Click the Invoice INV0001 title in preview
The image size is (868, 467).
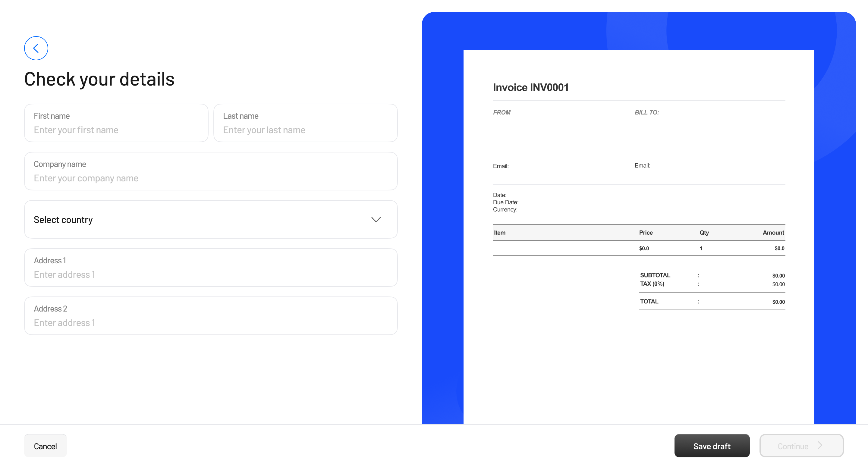click(x=530, y=88)
